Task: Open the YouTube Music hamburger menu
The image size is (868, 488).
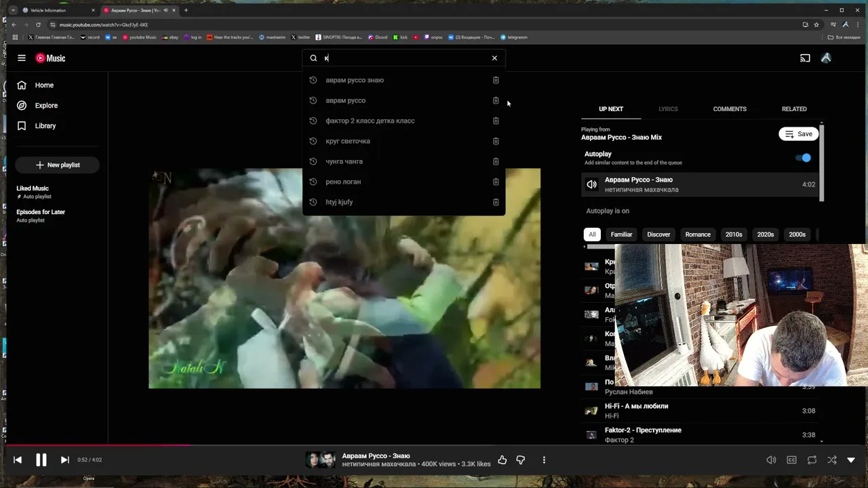Action: coord(22,58)
